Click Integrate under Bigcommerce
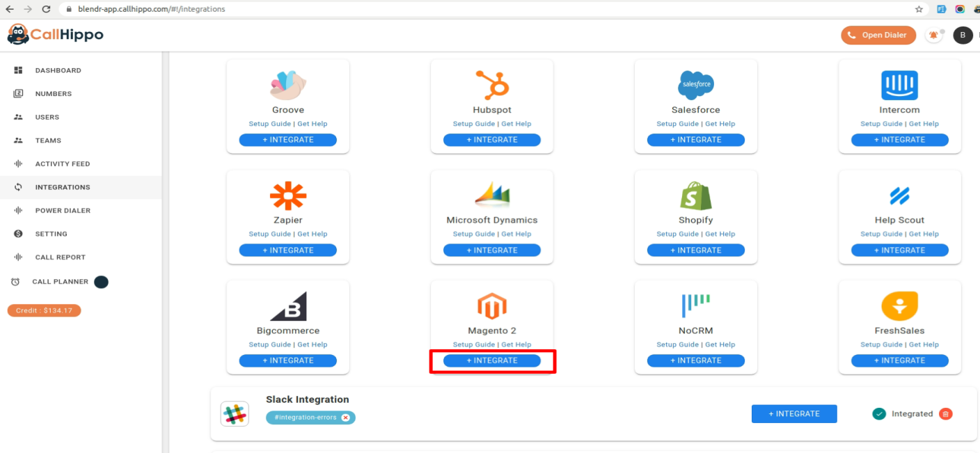The height and width of the screenshot is (453, 980). [288, 360]
